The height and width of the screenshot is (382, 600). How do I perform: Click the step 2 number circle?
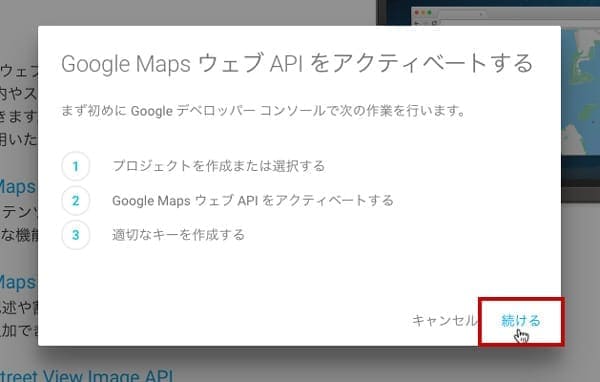click(x=76, y=201)
